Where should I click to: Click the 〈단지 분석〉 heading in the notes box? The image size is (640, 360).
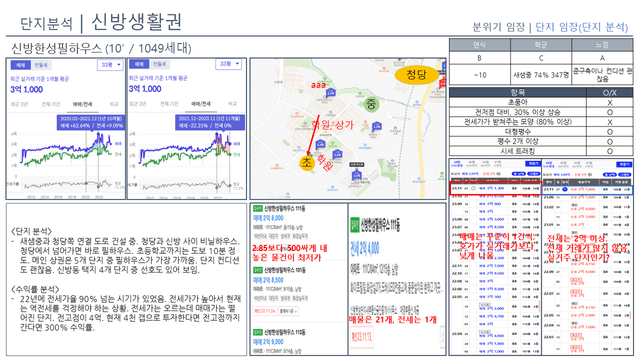click(31, 231)
